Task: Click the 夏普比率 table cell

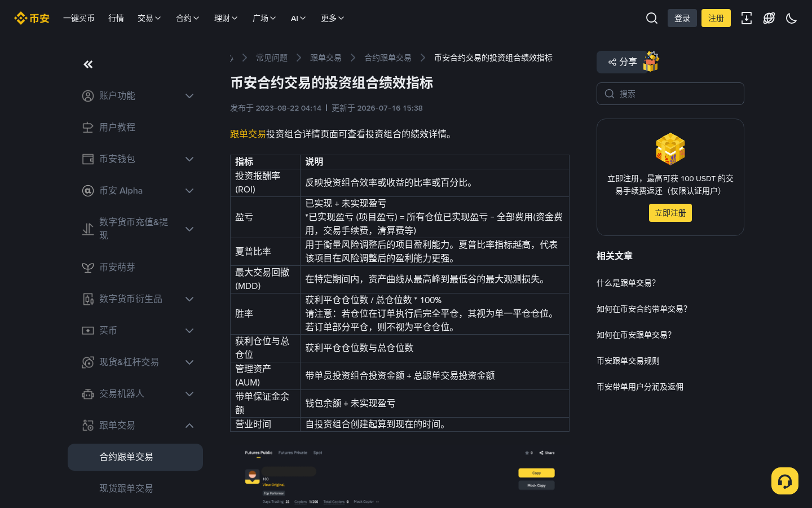Action: [x=266, y=252]
